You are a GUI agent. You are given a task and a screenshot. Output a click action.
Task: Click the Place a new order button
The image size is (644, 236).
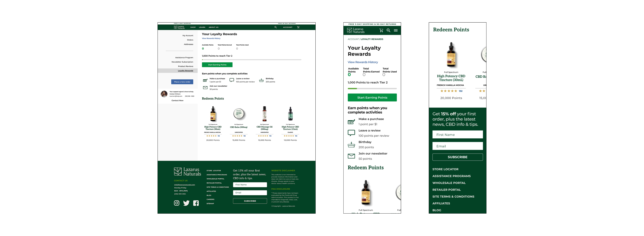point(182,82)
